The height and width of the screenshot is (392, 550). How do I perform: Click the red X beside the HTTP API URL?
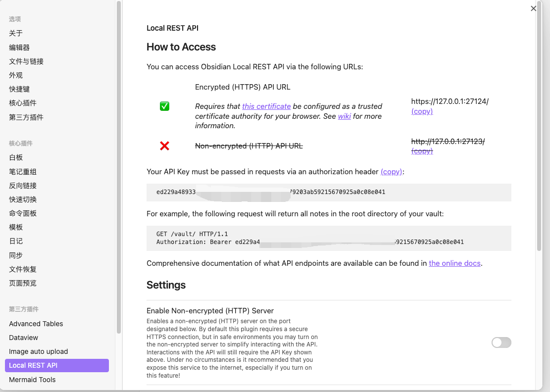[164, 146]
